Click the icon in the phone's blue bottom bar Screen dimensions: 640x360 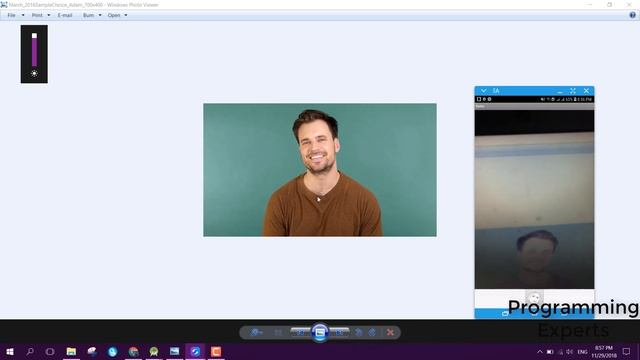pos(505,313)
